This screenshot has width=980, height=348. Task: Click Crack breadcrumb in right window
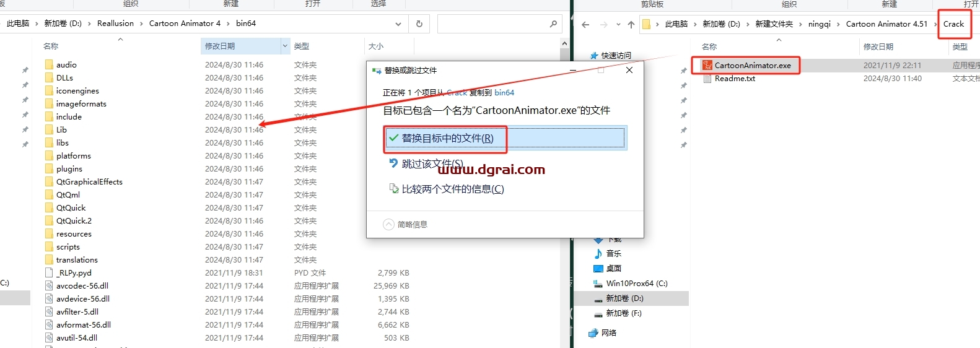pos(953,24)
